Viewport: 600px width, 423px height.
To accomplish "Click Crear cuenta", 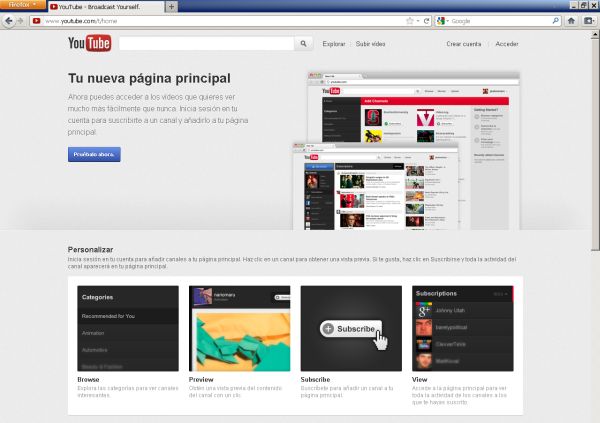I will pyautogui.click(x=463, y=44).
